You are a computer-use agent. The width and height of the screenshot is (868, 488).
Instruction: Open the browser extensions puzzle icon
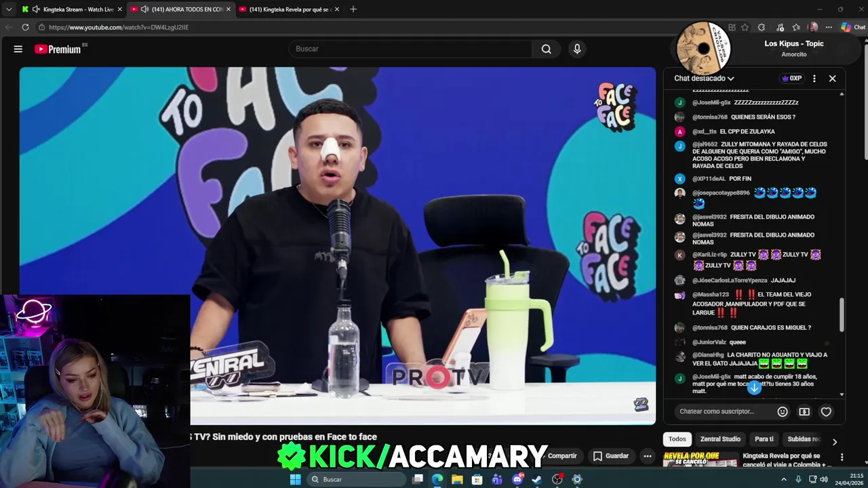pos(762,27)
